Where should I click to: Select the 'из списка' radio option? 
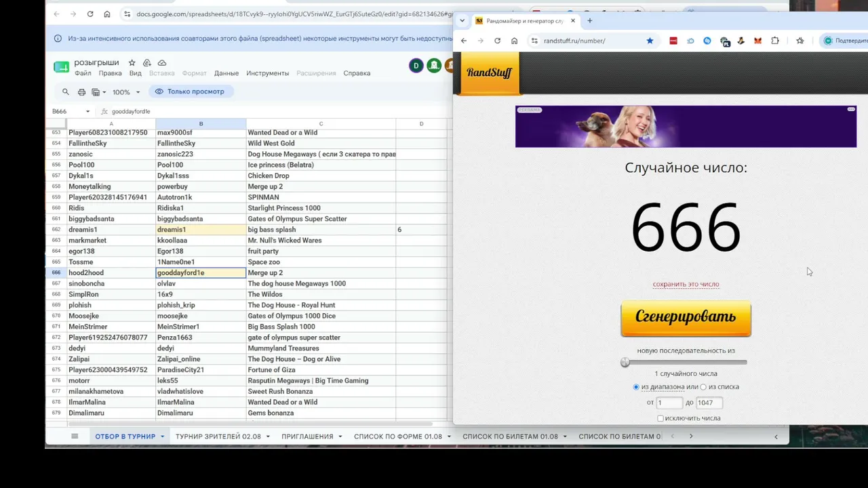click(703, 387)
